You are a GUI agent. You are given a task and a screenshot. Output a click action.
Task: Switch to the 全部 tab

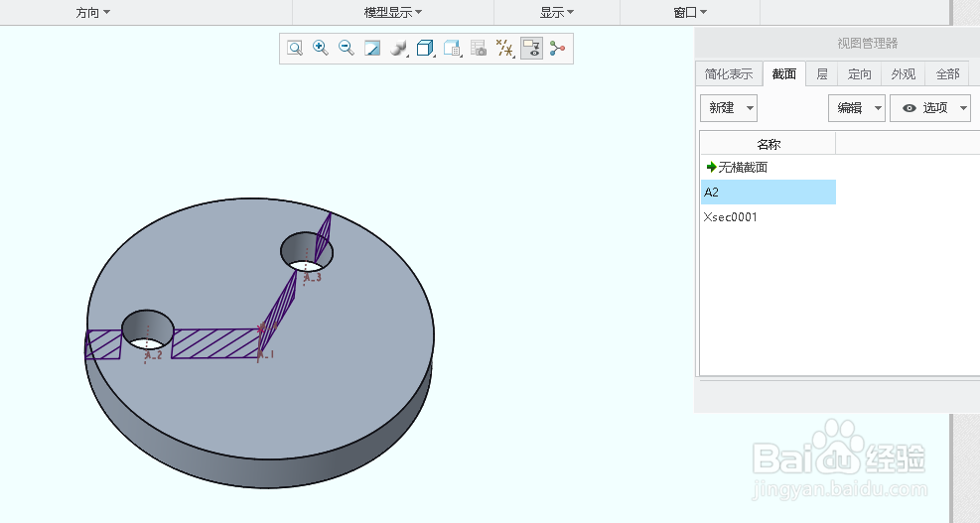pyautogui.click(x=947, y=73)
